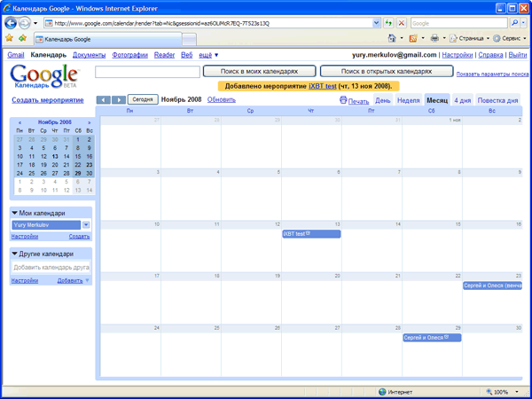Open Сергей и Олеся event on 29
The width and height of the screenshot is (532, 399).
432,338
